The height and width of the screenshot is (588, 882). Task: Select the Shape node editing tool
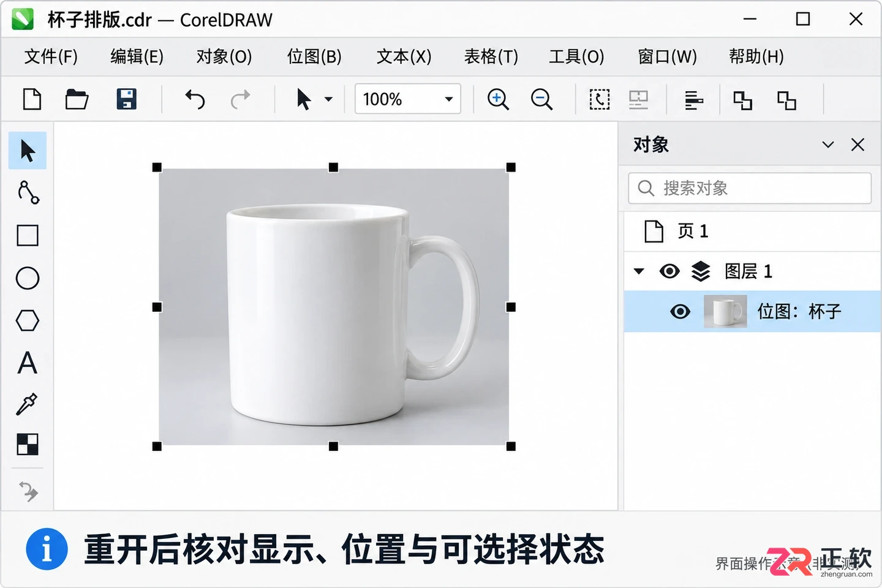pyautogui.click(x=28, y=192)
